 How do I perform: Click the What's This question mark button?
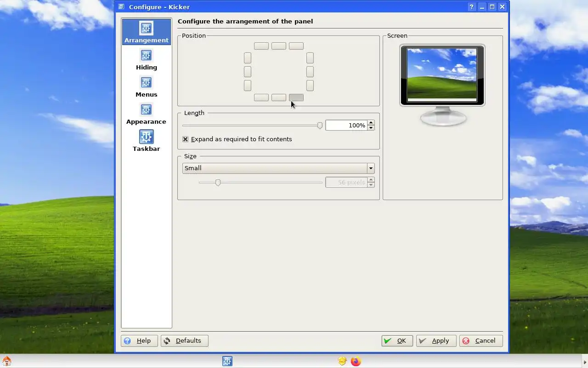pyautogui.click(x=472, y=7)
